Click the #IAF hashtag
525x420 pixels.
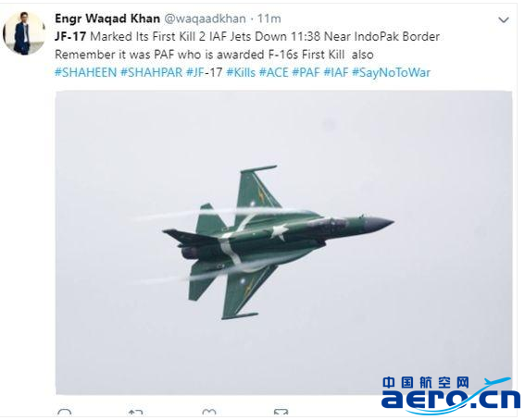336,72
